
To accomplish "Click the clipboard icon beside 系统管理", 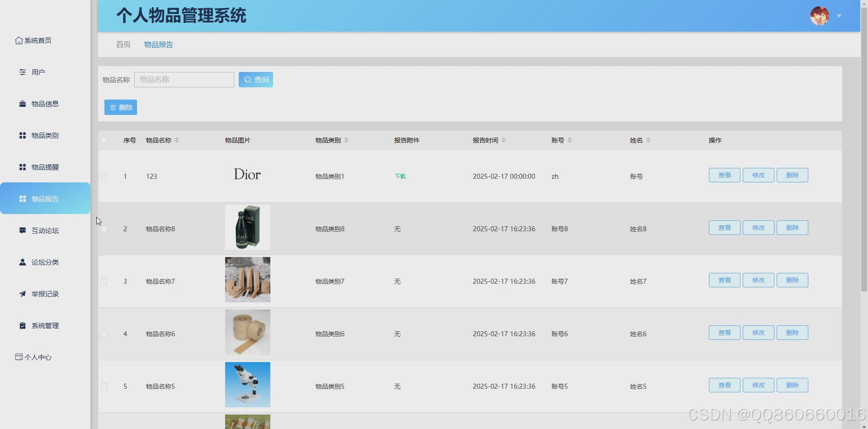I will click(23, 325).
